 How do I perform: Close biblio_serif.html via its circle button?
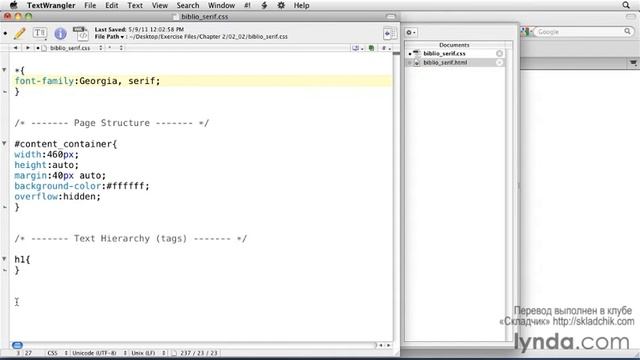(499, 62)
